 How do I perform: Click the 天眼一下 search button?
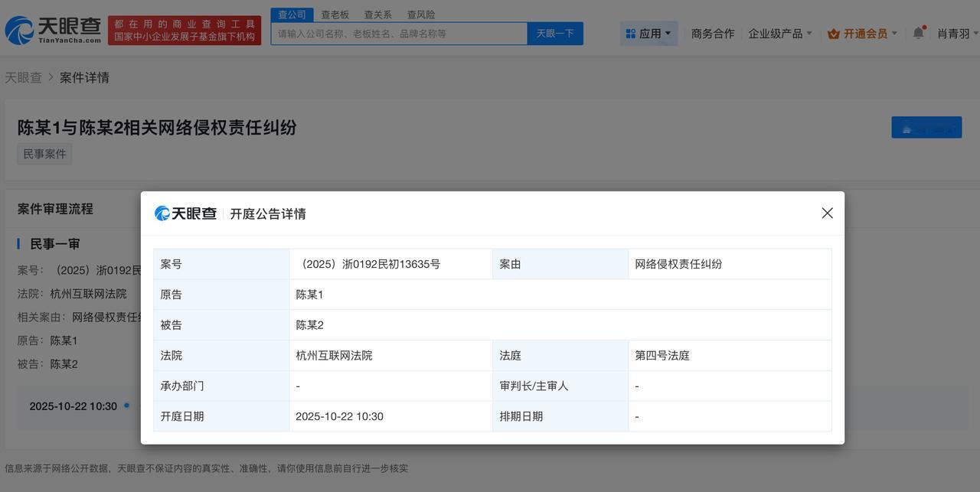coord(555,34)
